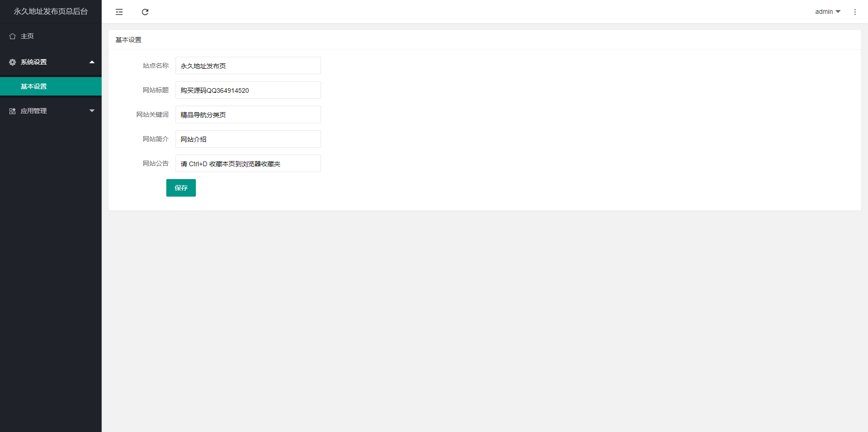The height and width of the screenshot is (432, 868).
Task: Click the grid icon beside 应用管理
Action: coord(12,111)
